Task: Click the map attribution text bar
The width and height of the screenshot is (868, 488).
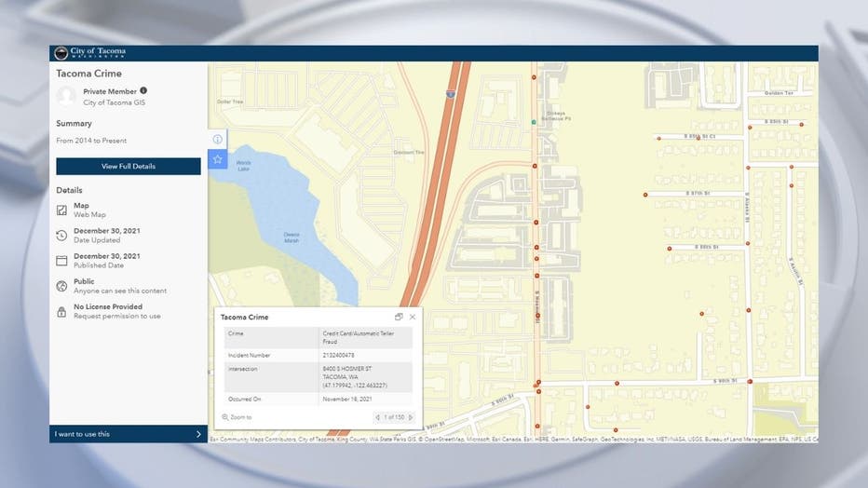Action: point(513,440)
